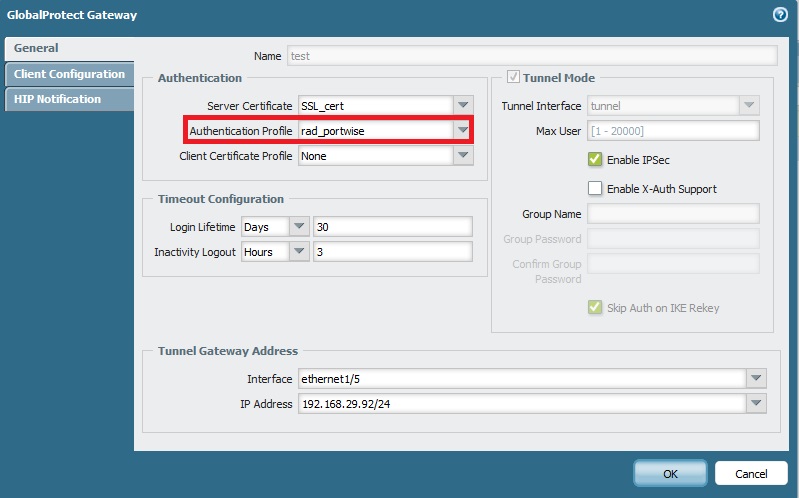799x498 pixels.
Task: Expand the Tunnel Gateway Interface dropdown
Action: [756, 379]
